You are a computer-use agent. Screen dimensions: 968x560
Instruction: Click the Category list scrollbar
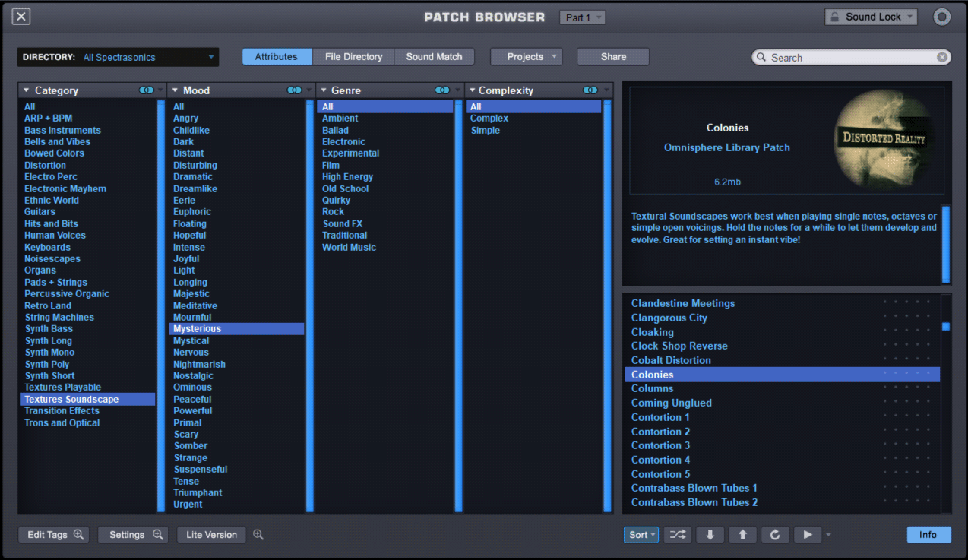[x=161, y=305]
